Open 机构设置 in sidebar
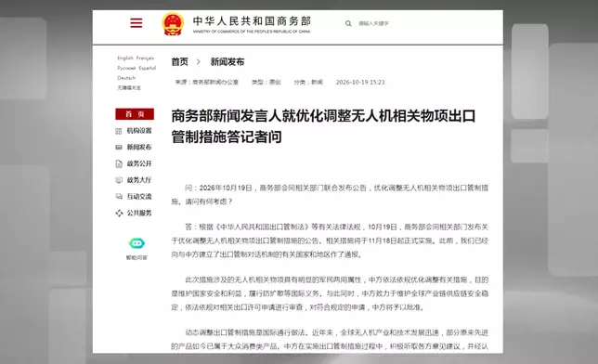 (x=139, y=131)
